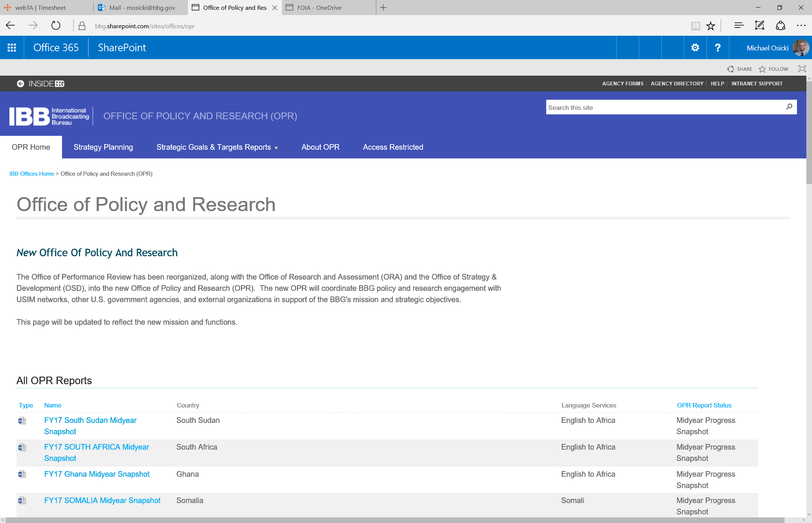This screenshot has height=523, width=812.
Task: Click Michael Osicki profile picture
Action: point(800,48)
